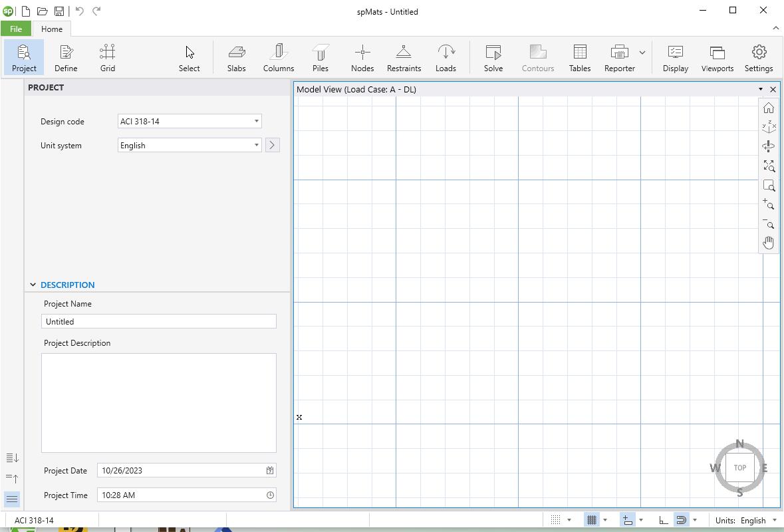Open the Viewports layout tool

tap(718, 58)
